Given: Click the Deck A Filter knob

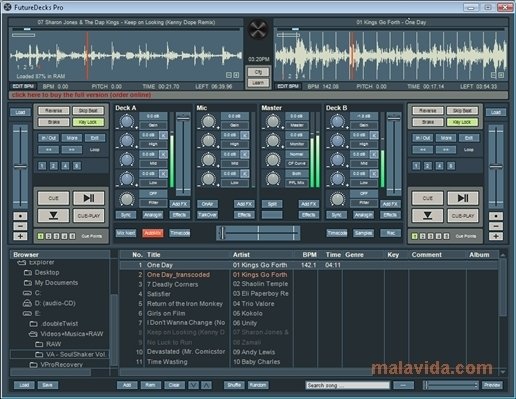Looking at the screenshot, I should 127,199.
